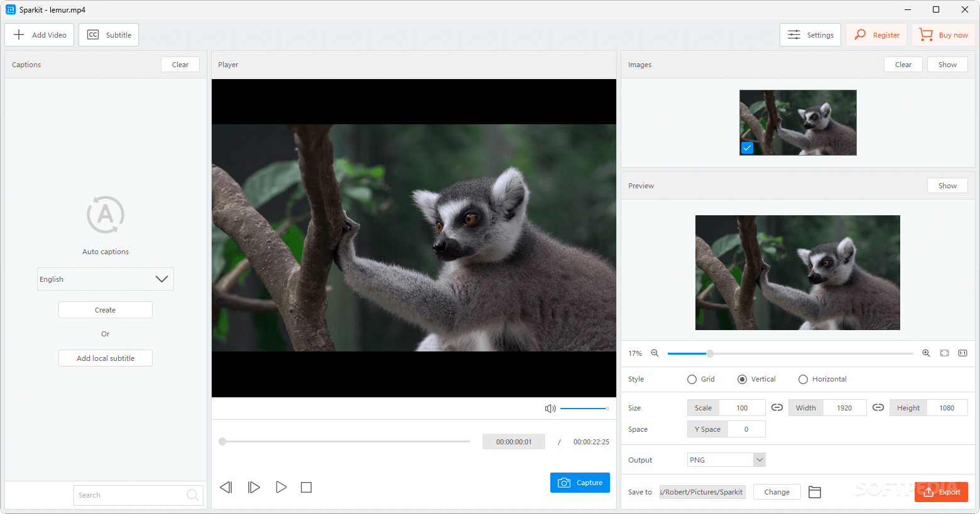Edit the Scale value field
Image resolution: width=980 pixels, height=514 pixels.
742,408
